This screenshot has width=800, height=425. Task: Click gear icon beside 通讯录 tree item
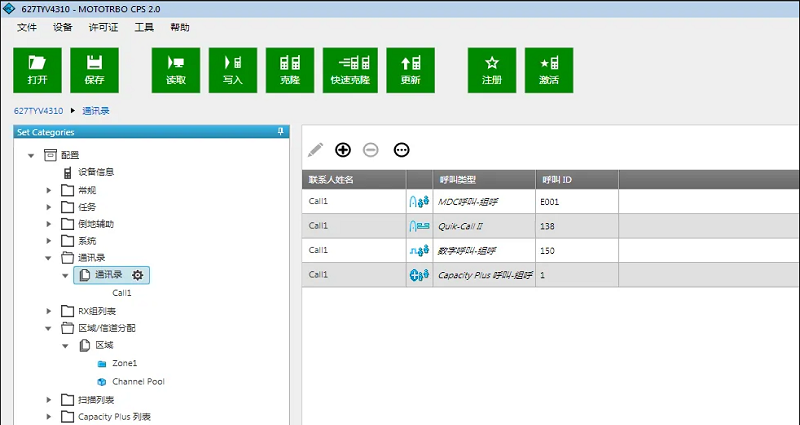click(x=137, y=275)
